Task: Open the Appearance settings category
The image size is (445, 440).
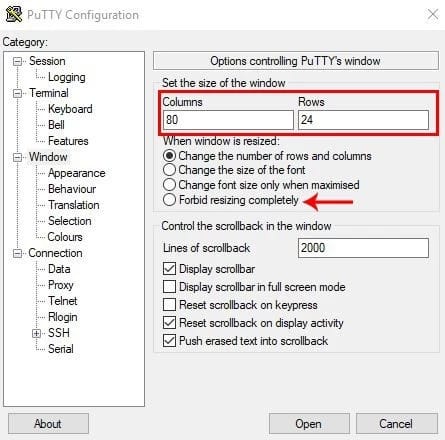Action: (x=76, y=173)
